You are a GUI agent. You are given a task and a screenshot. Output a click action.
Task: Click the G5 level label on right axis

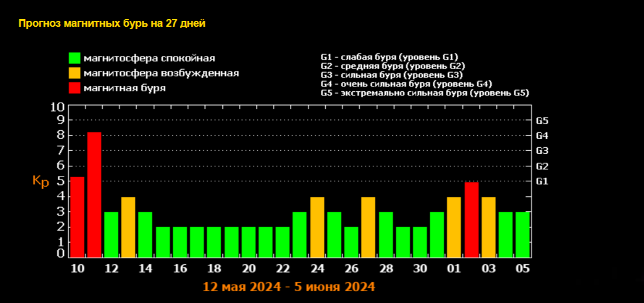[542, 120]
